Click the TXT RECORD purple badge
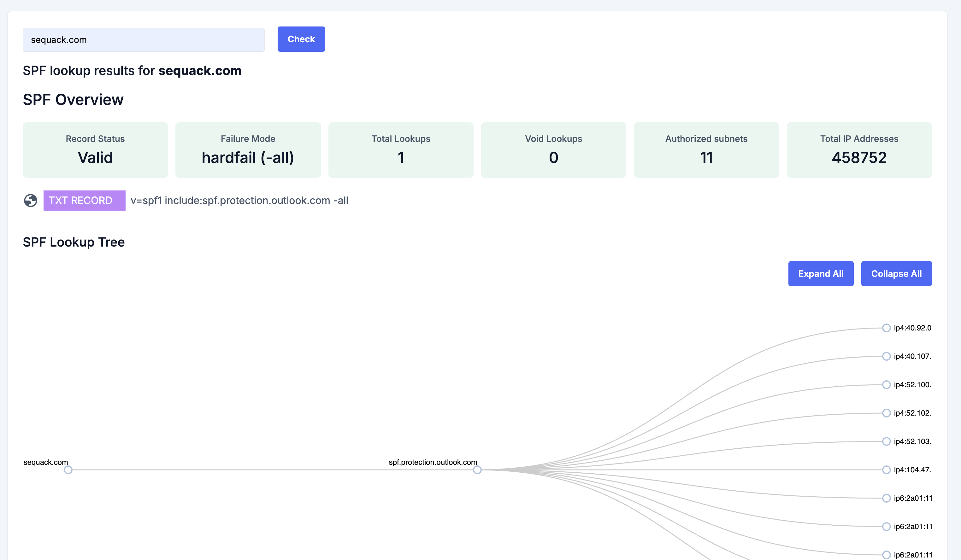Image resolution: width=961 pixels, height=560 pixels. click(x=84, y=201)
